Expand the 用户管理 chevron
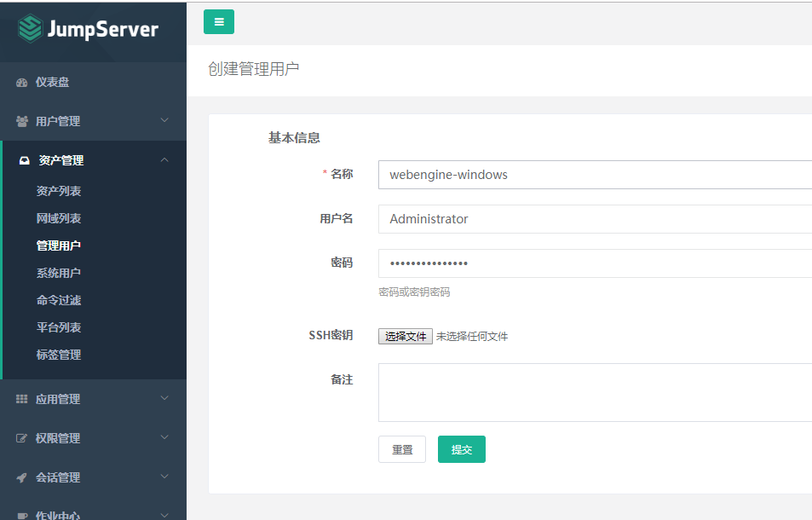This screenshot has height=520, width=812. pyautogui.click(x=164, y=121)
